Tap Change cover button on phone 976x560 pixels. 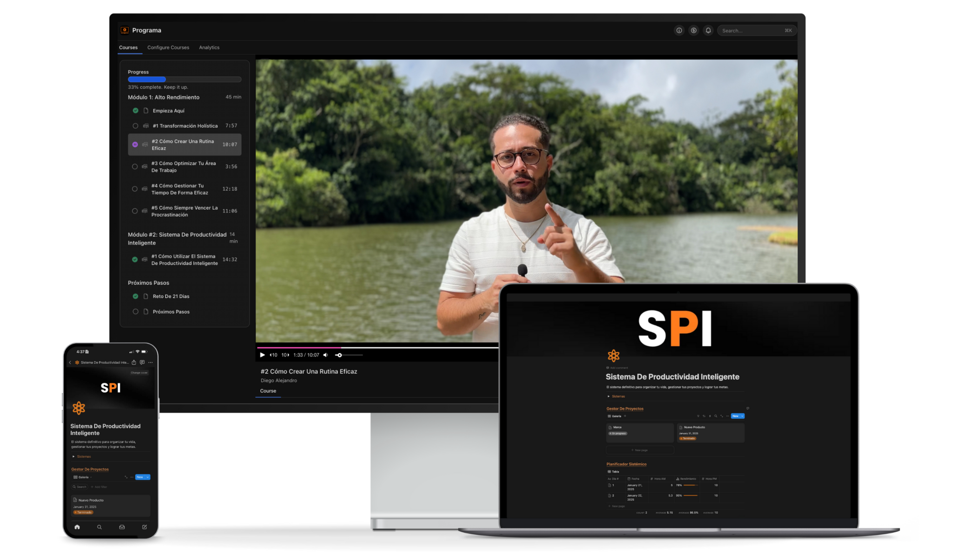(139, 373)
